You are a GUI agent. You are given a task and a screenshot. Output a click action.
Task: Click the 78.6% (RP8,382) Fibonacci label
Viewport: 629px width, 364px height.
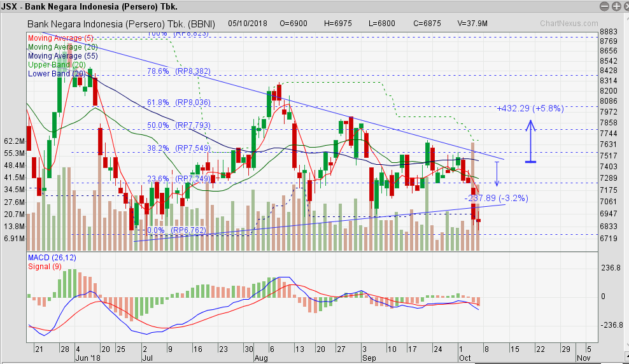pos(178,71)
